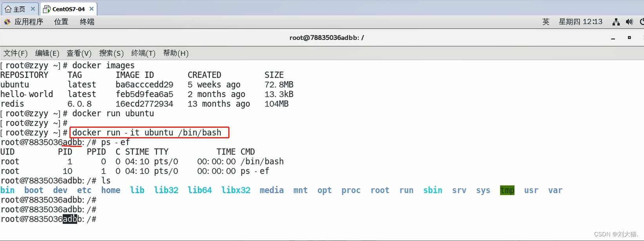The width and height of the screenshot is (644, 241).
Task: Click the lib64 directory name
Action: point(200,190)
